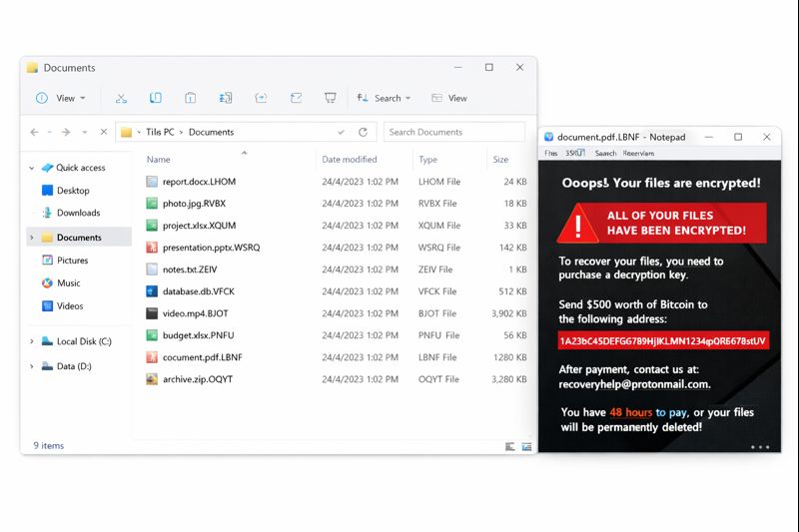The height and width of the screenshot is (532, 799).
Task: Select the file presentation.pptx.WSRQ
Action: [x=337, y=247]
